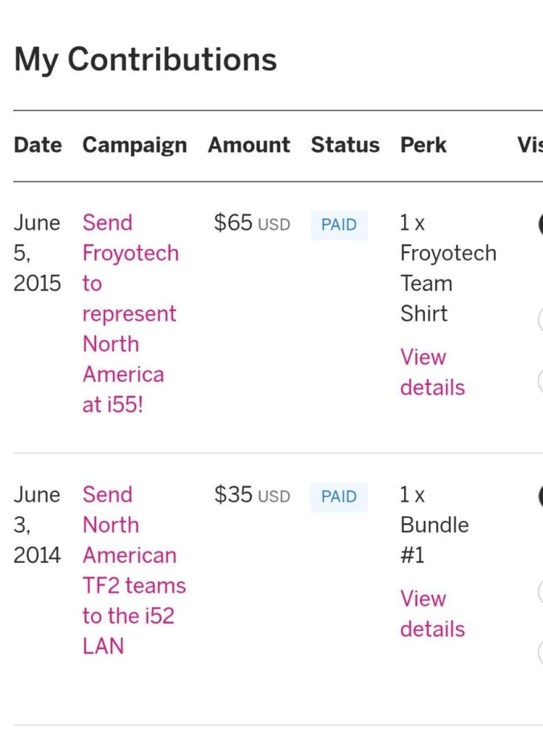
Task: Choose the second visibility radio in 2015 row
Action: 540,319
